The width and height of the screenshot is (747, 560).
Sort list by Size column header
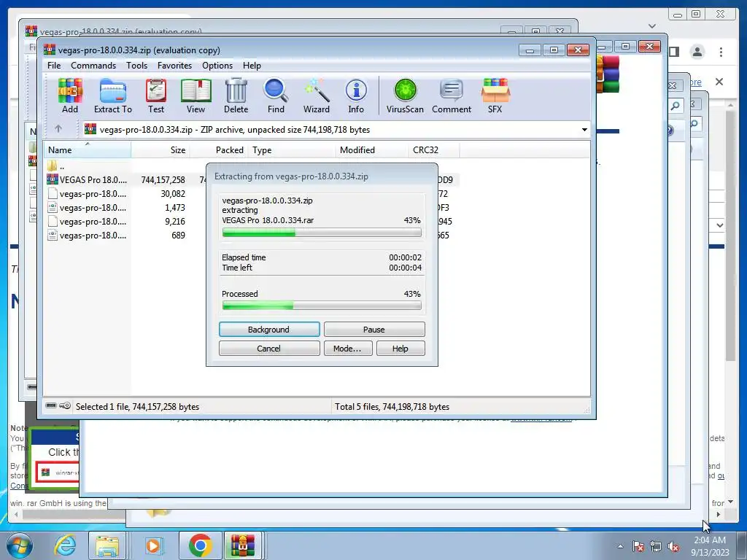pos(160,150)
